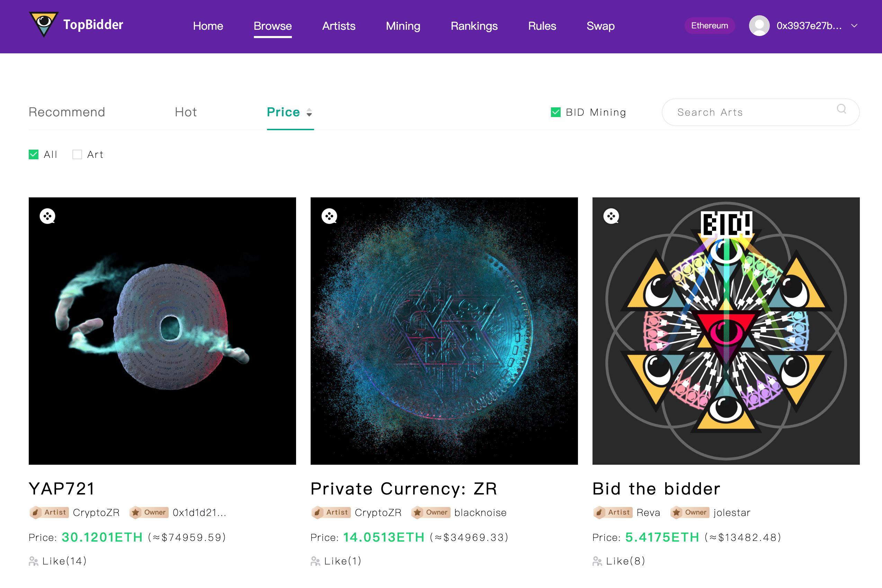882x588 pixels.
Task: Click Like(14) under YAP721
Action: [64, 561]
